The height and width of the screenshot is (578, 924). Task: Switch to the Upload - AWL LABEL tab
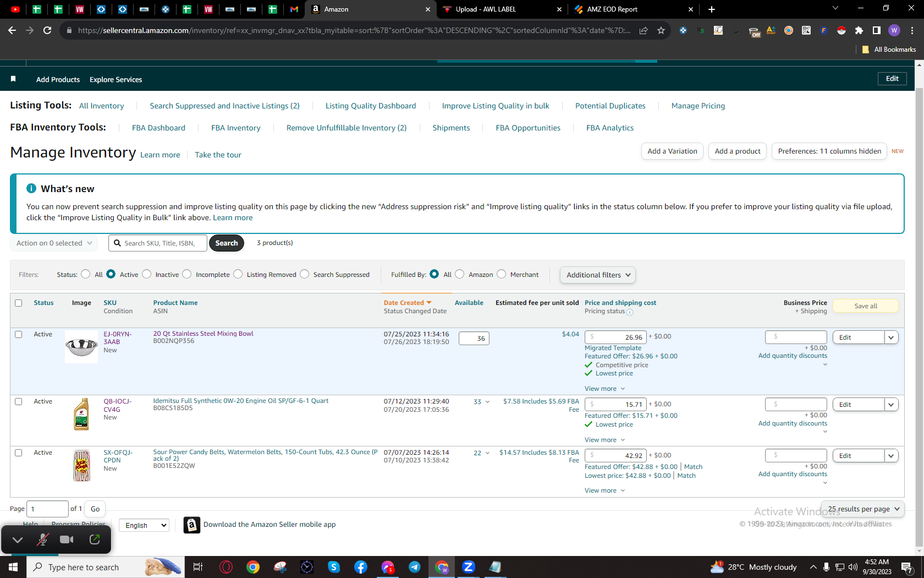[x=502, y=9]
